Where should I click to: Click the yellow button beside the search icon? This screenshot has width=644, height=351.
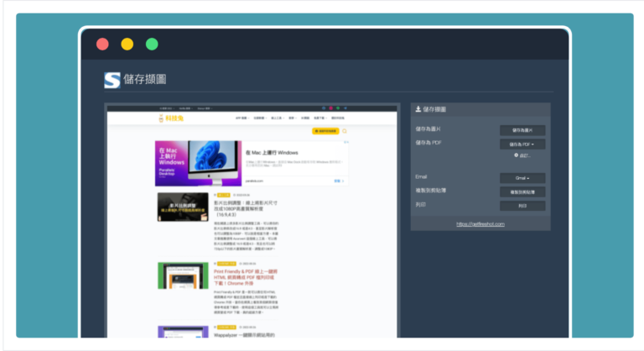pyautogui.click(x=325, y=131)
